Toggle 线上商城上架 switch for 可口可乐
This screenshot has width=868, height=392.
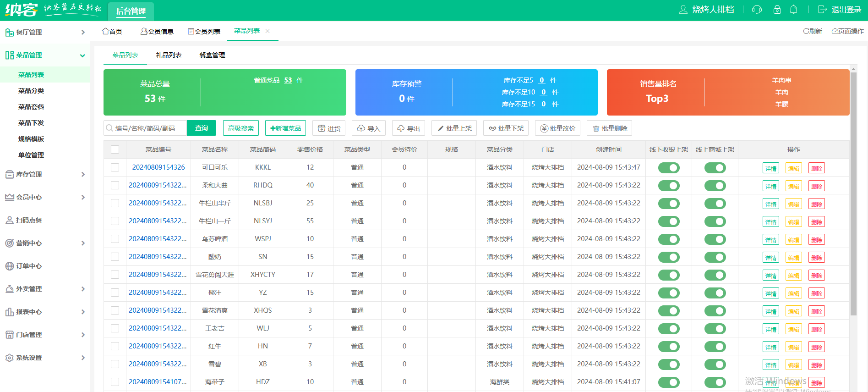[715, 168]
